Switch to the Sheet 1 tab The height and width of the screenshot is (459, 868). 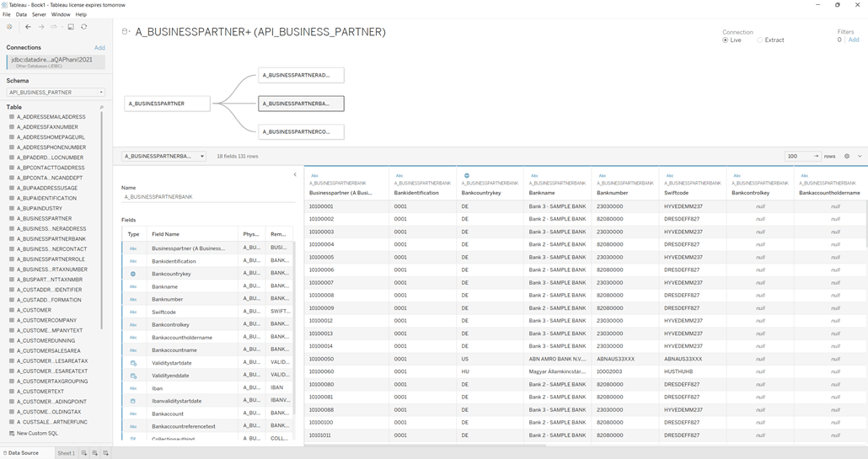[66, 453]
